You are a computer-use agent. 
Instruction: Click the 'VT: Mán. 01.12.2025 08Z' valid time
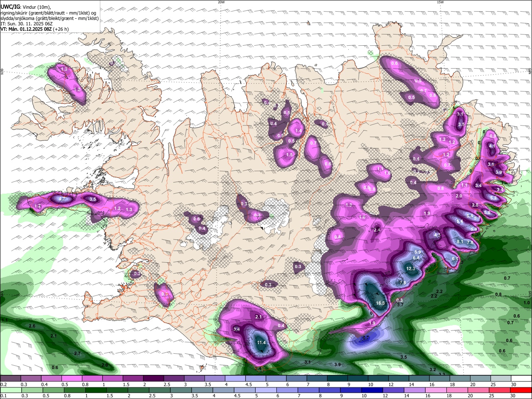26,29
